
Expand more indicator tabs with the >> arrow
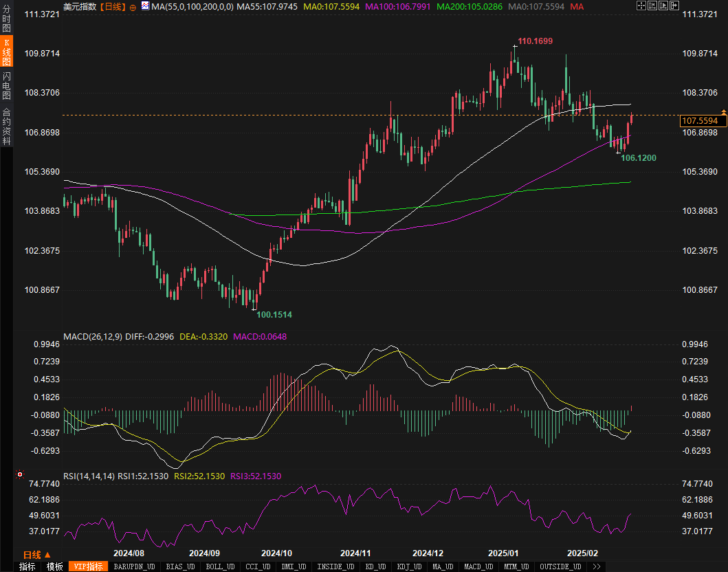(596, 566)
